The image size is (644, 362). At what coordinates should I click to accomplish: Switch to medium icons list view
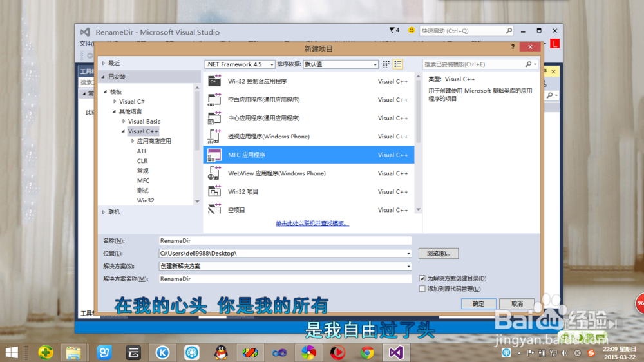coord(397,64)
